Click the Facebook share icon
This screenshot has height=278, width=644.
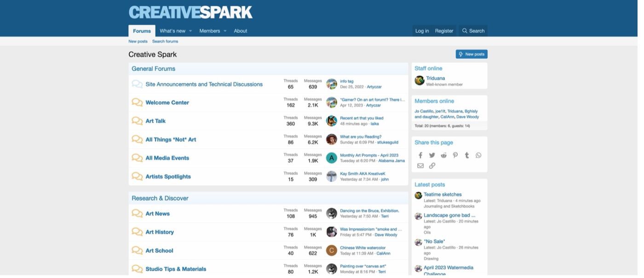pyautogui.click(x=420, y=155)
